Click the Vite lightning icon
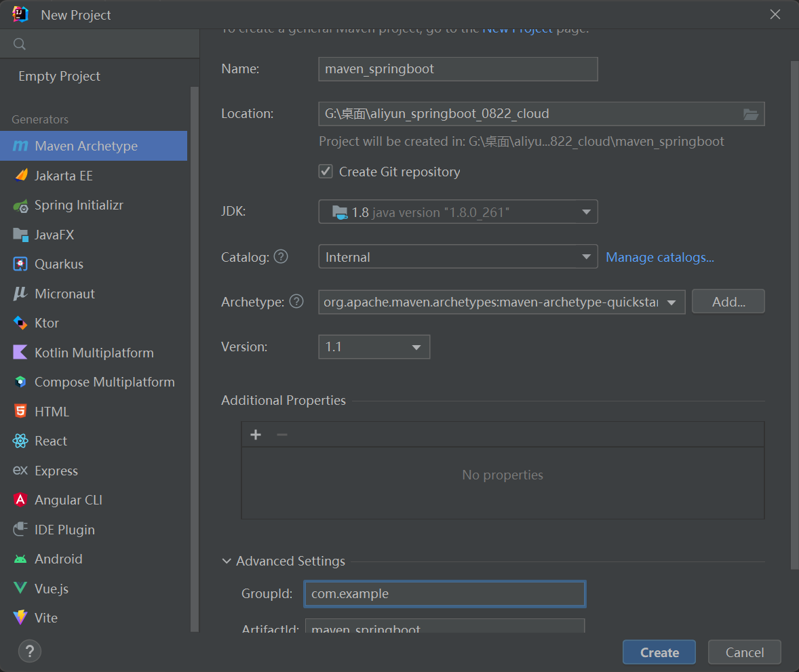 [x=20, y=618]
